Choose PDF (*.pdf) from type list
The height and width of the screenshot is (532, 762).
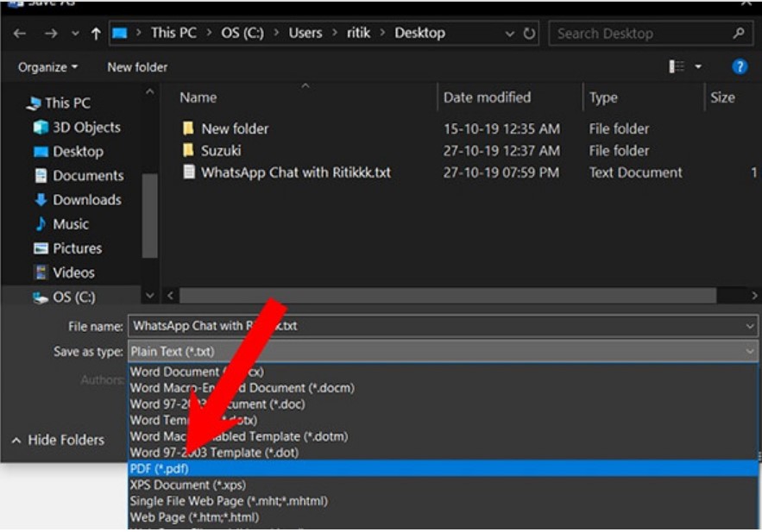click(x=159, y=468)
